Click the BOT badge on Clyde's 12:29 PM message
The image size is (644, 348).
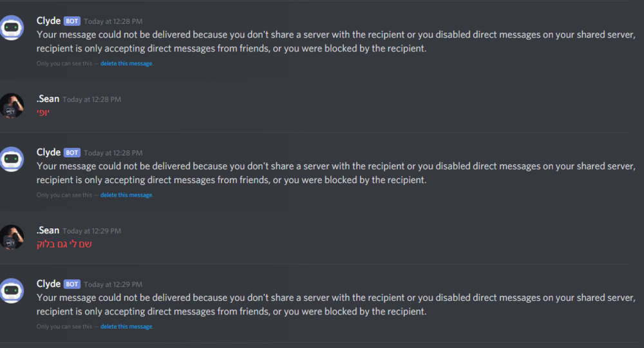(x=71, y=284)
